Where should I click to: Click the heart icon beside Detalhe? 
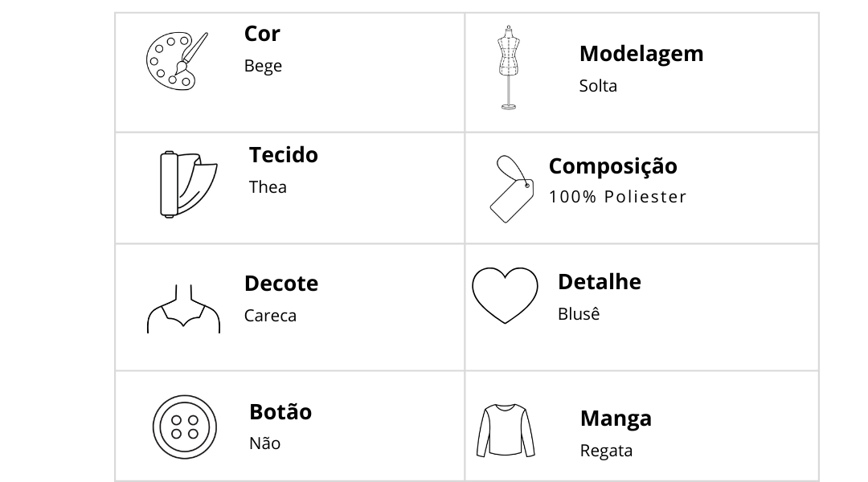[505, 295]
